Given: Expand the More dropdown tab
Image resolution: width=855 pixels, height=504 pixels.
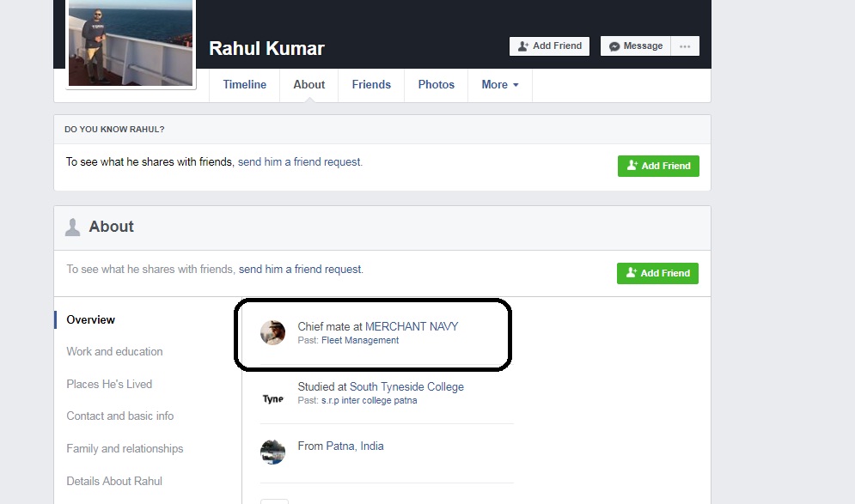Looking at the screenshot, I should click(499, 85).
